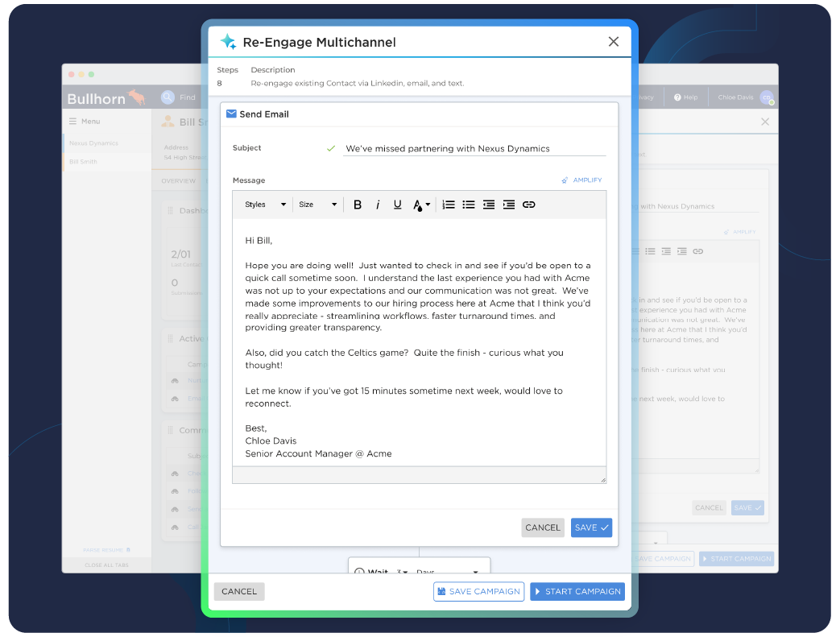840x637 pixels.
Task: Click the 'Hi Bill,' greeting line
Action: click(x=259, y=241)
